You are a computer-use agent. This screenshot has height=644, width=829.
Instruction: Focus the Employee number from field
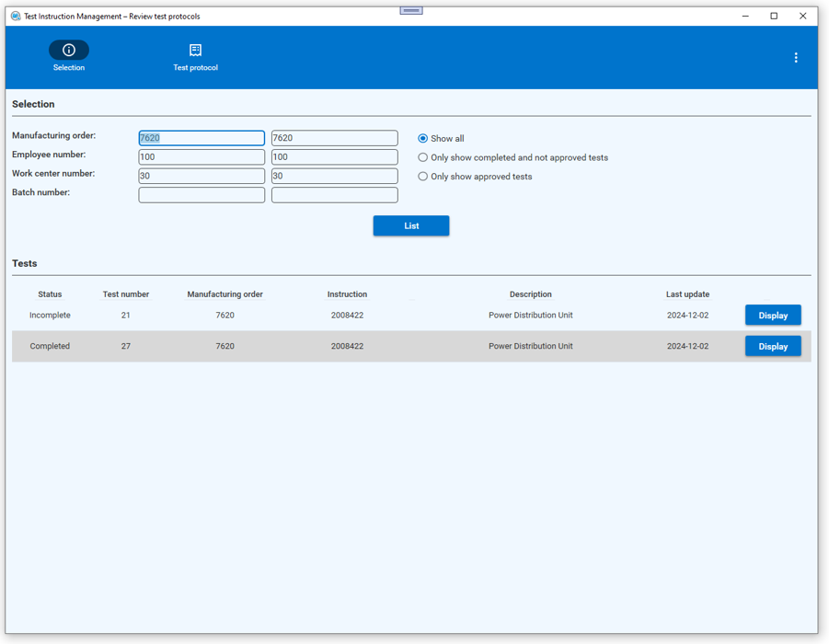click(x=201, y=157)
